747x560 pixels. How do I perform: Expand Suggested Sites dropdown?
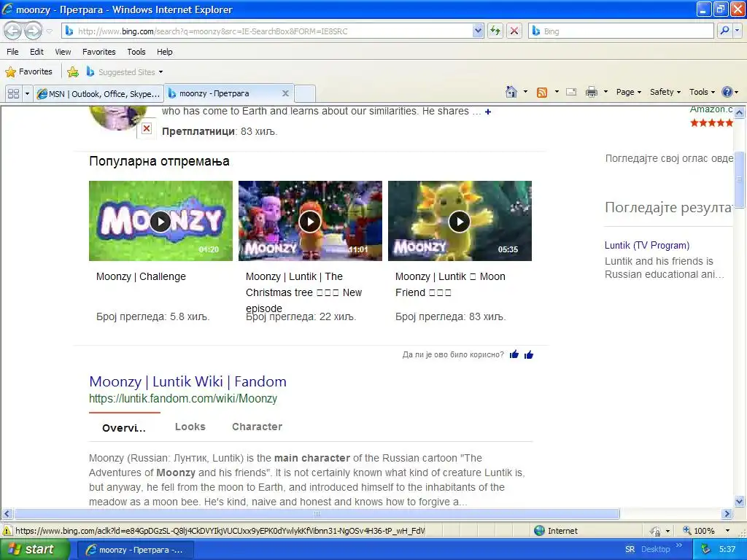(160, 72)
